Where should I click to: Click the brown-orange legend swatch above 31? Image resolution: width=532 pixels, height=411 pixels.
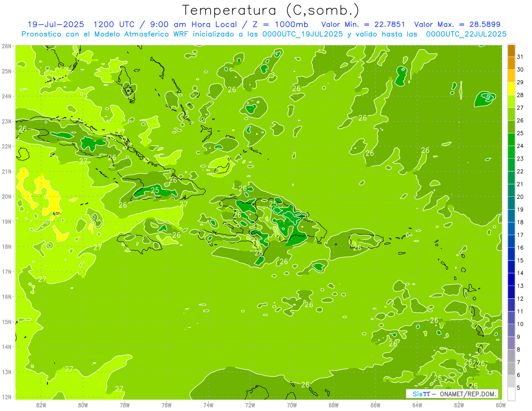tap(512, 51)
